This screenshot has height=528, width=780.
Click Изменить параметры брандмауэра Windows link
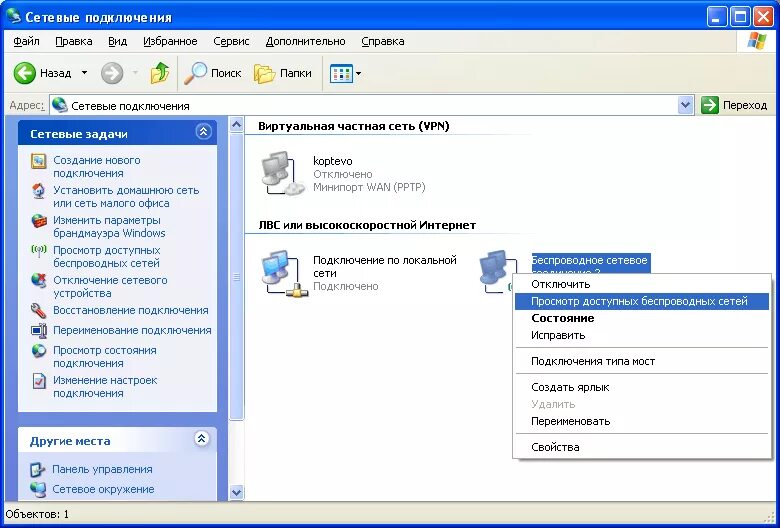click(109, 226)
